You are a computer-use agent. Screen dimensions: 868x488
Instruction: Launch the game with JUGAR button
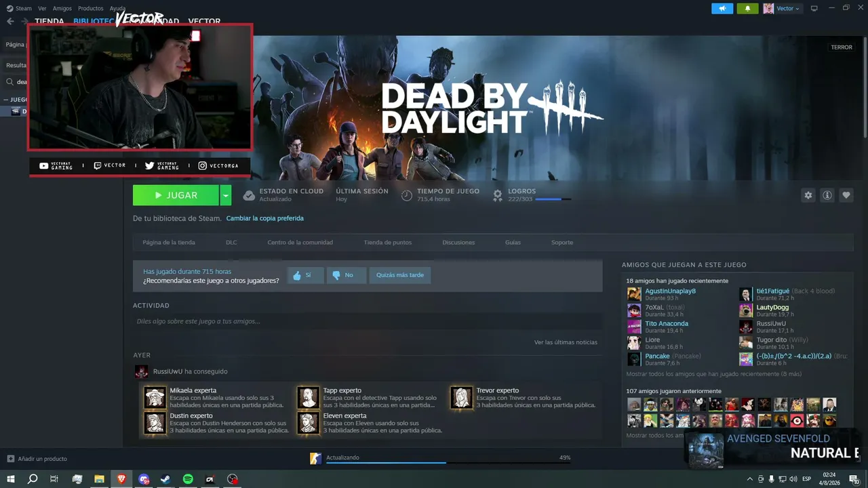(x=176, y=195)
